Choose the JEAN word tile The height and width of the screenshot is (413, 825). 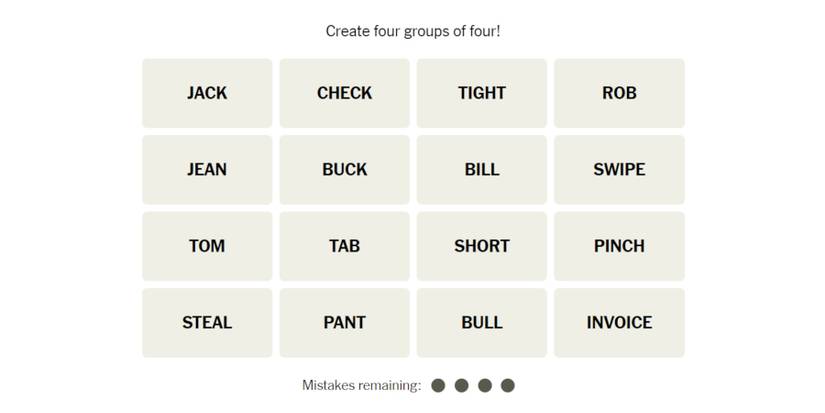[x=207, y=169]
